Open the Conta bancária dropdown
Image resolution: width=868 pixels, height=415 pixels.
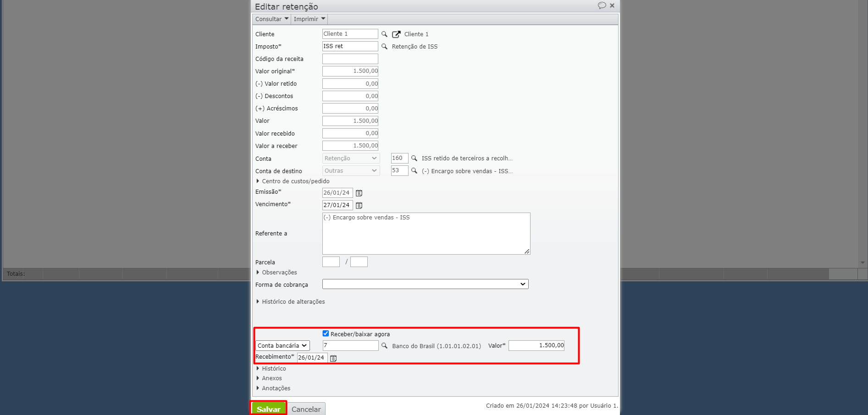[282, 345]
